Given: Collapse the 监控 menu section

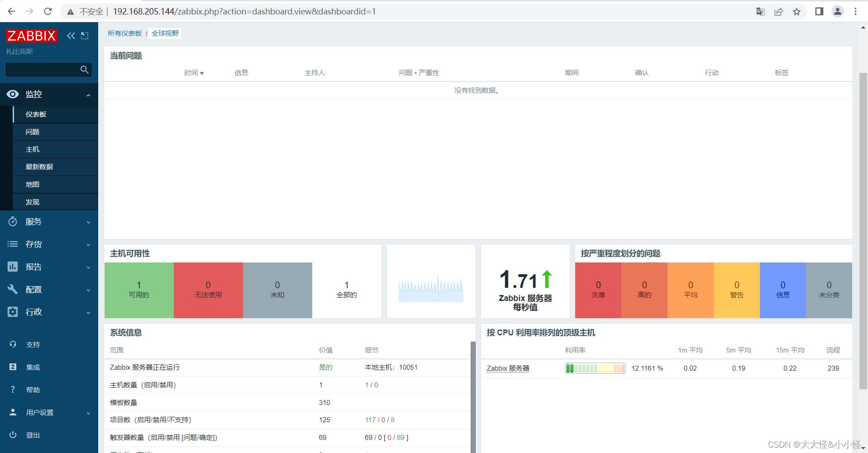Looking at the screenshot, I should coord(89,95).
